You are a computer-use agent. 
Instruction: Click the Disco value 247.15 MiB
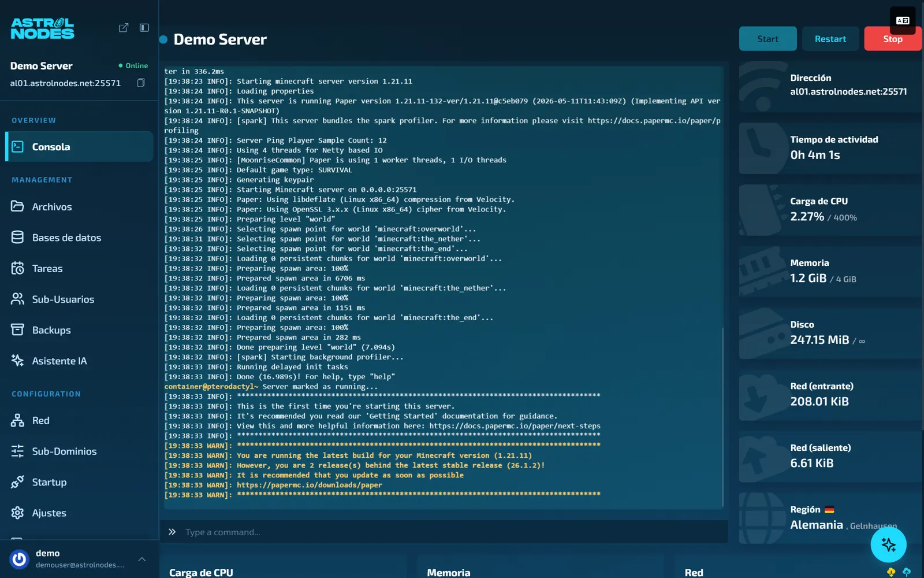pos(819,340)
